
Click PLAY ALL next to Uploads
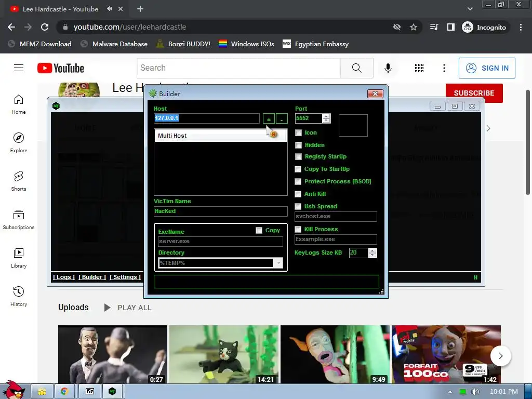(x=128, y=308)
